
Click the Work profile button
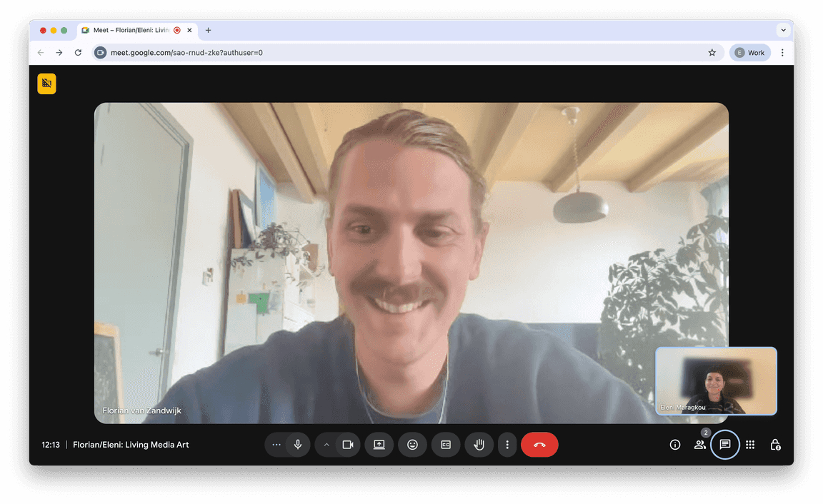click(x=750, y=53)
